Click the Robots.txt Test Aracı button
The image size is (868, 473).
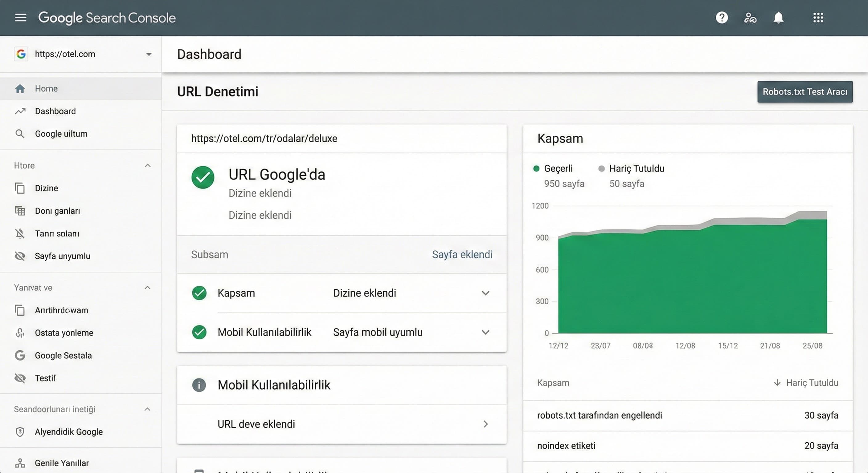coord(805,91)
